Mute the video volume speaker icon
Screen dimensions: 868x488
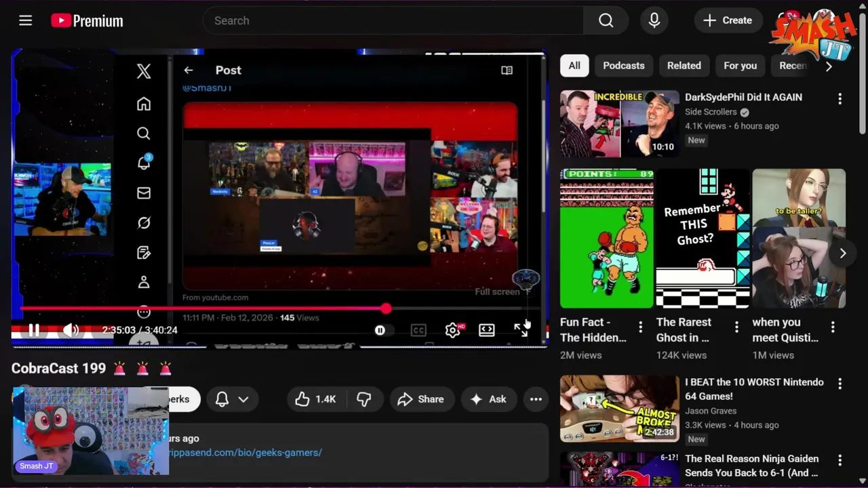(x=71, y=330)
